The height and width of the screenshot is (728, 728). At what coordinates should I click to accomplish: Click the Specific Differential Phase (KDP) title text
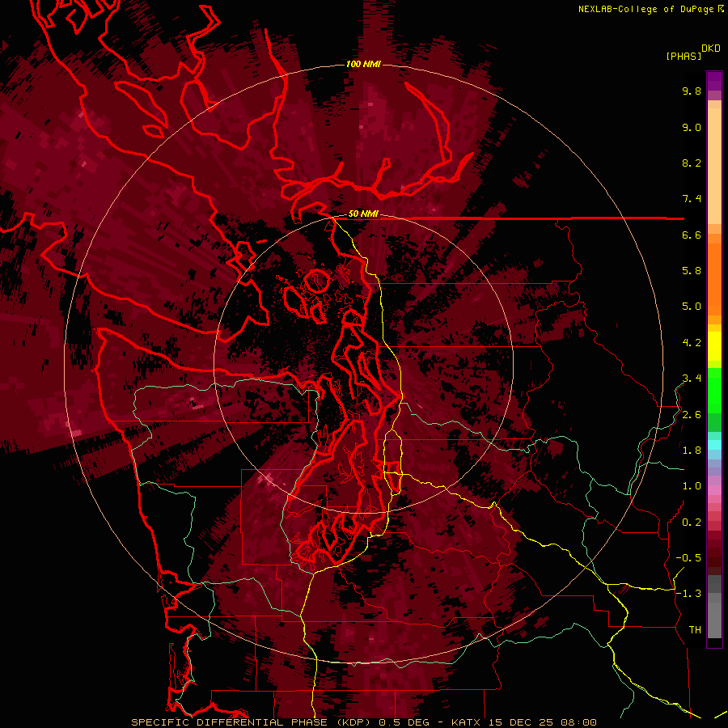click(x=253, y=722)
